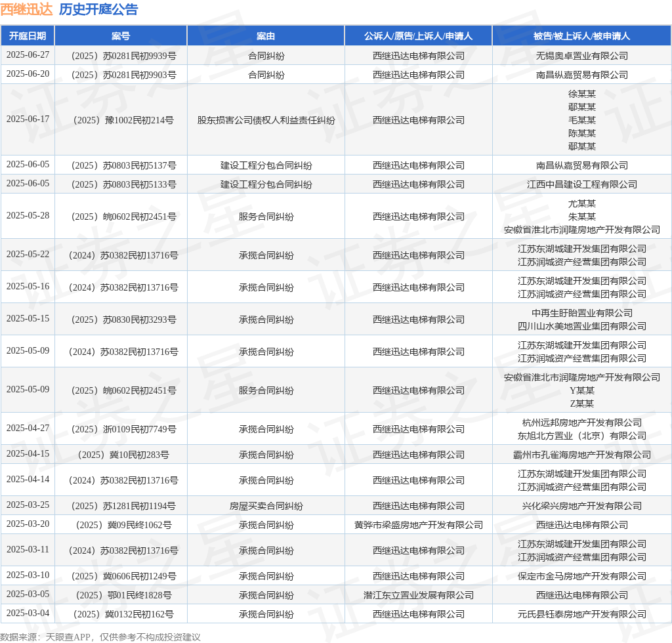Viewport: 672px width, 643px height.
Task: Select case number (2025)苏1281民初1194号
Action: click(x=123, y=506)
